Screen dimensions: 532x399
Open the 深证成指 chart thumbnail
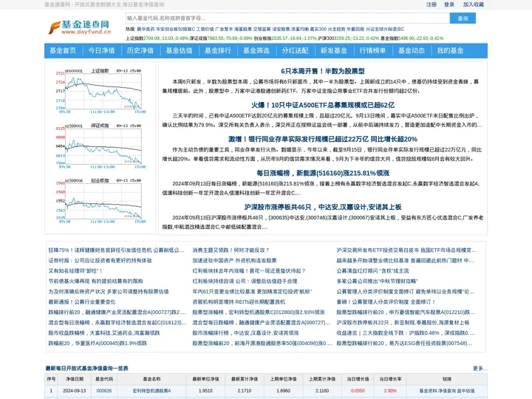tap(100, 146)
